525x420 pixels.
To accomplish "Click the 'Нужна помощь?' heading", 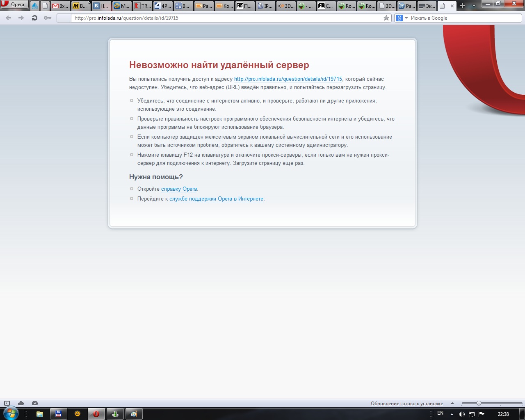I will [156, 177].
